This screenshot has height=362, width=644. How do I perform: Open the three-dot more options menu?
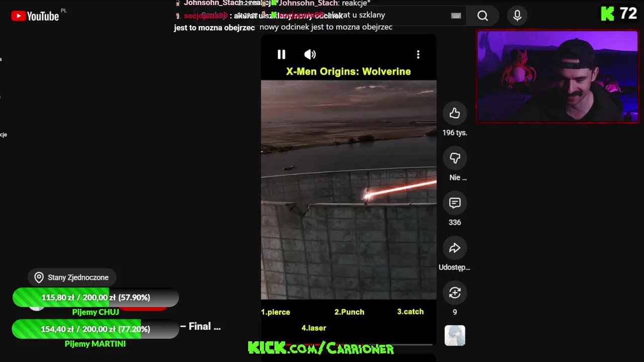click(x=418, y=54)
